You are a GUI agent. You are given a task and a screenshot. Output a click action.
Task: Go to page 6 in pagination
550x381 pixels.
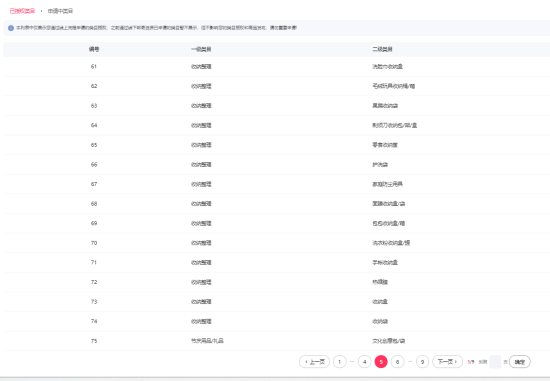(x=397, y=362)
